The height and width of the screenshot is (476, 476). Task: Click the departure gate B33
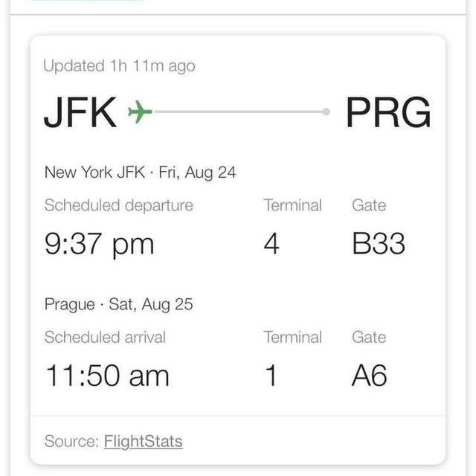coord(379,243)
